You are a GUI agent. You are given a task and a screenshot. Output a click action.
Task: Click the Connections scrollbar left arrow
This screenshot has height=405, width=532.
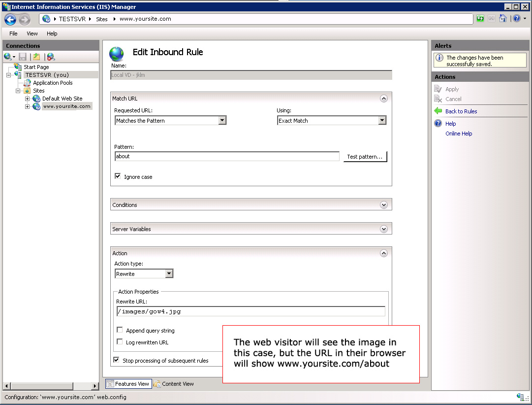click(7, 386)
